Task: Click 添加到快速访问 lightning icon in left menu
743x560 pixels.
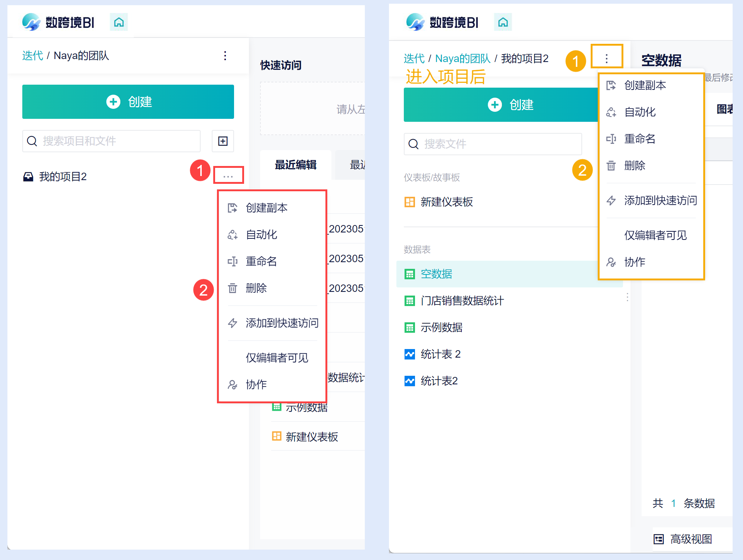Action: (233, 323)
